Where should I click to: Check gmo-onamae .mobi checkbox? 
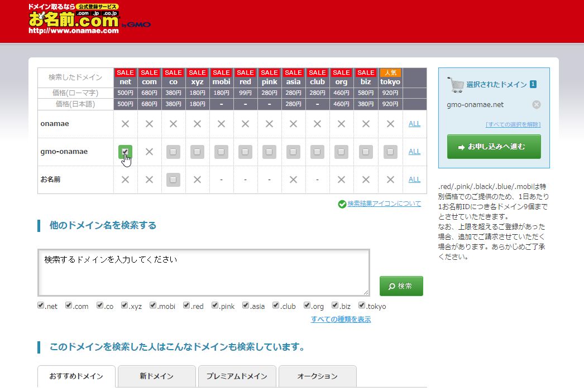(x=221, y=152)
